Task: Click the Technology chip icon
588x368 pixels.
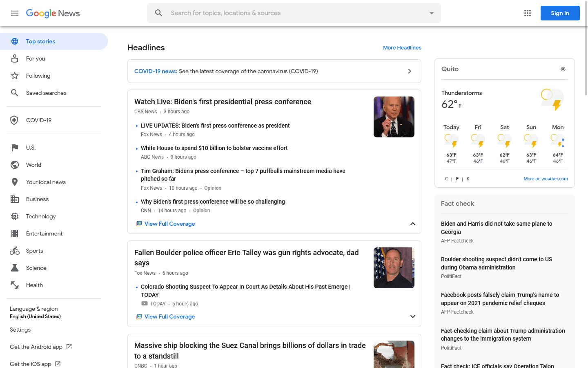Action: click(x=15, y=216)
